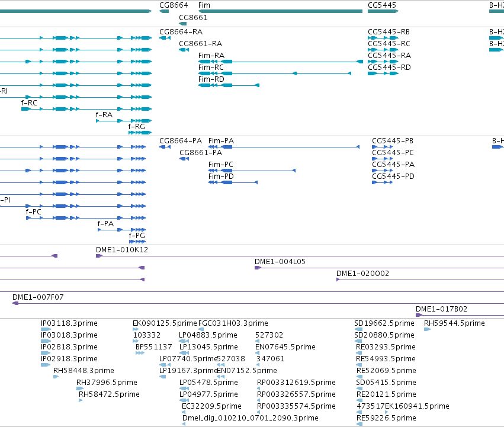The height and width of the screenshot is (427, 504).
Task: Click the Fim-RA transcript label
Action: [211, 55]
